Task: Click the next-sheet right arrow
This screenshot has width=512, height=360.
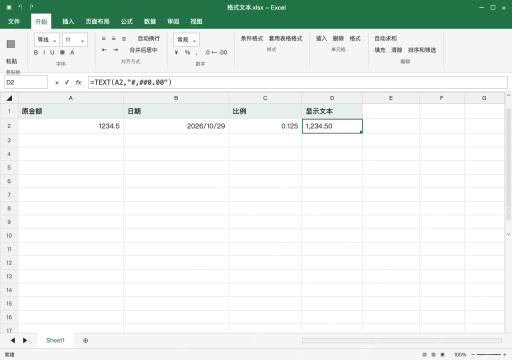Action: [x=25, y=340]
